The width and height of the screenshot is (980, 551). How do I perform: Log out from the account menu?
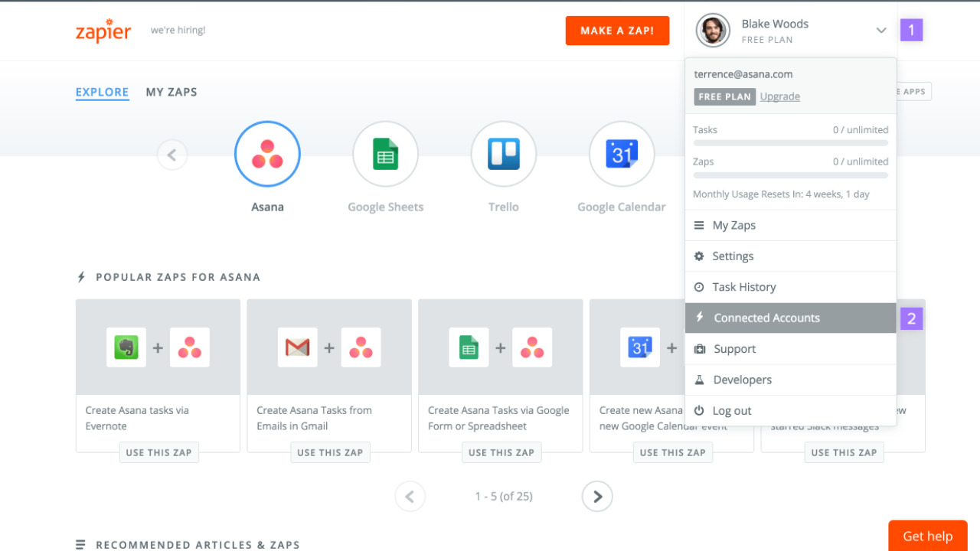point(790,411)
